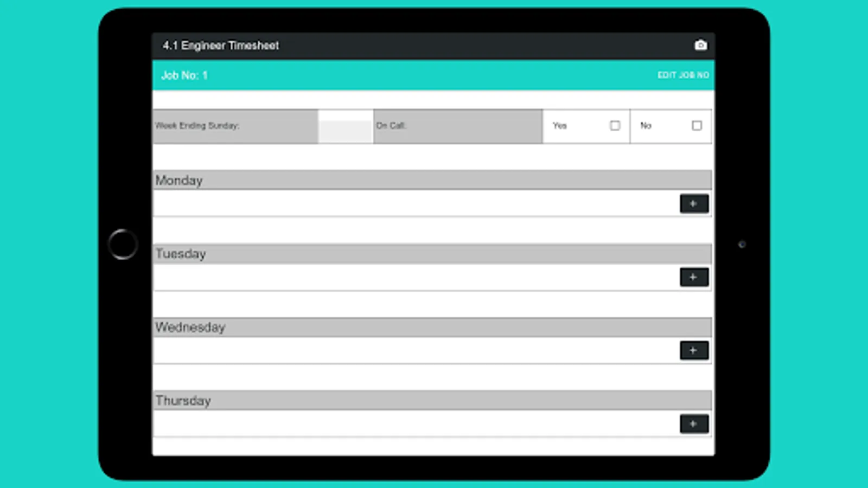Open the camera icon in the header
The height and width of the screenshot is (488, 868).
click(700, 45)
